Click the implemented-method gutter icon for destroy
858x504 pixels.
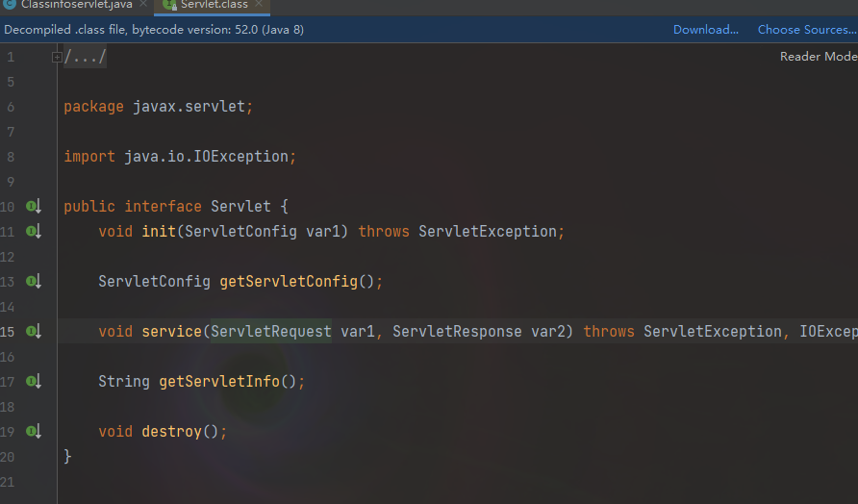(34, 431)
